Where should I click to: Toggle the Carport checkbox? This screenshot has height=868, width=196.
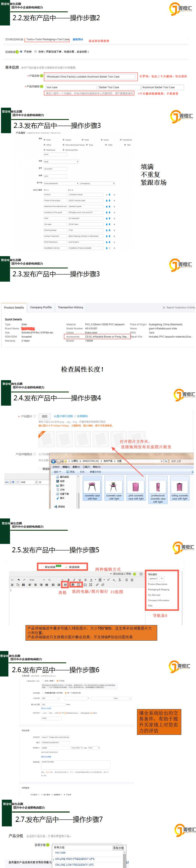[x=63, y=139]
